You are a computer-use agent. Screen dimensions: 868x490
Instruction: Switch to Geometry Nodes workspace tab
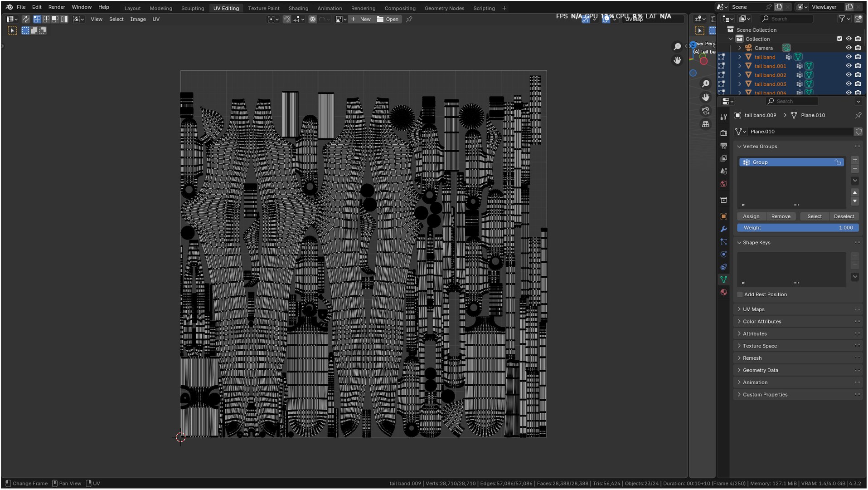(x=444, y=8)
